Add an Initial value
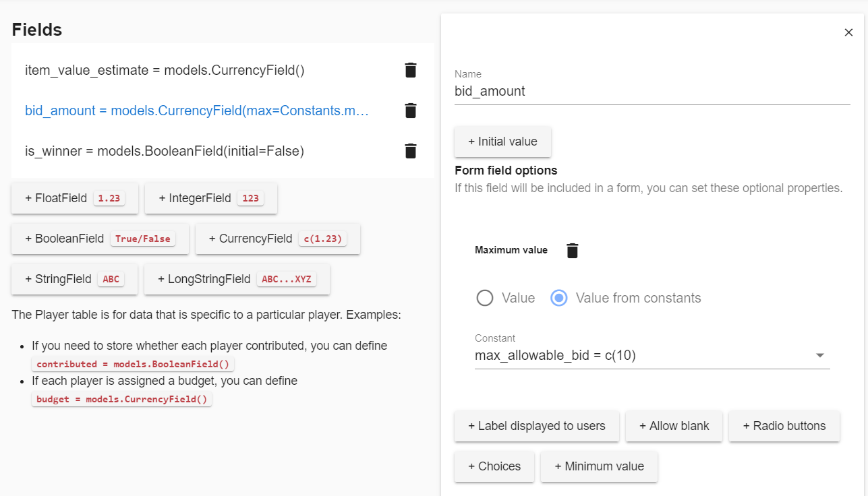 pyautogui.click(x=502, y=142)
